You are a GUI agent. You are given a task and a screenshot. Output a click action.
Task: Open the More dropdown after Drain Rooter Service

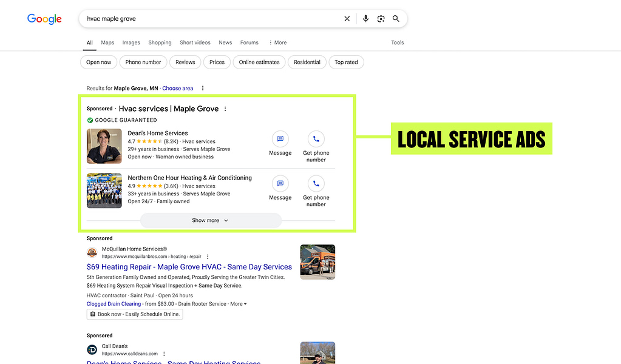pyautogui.click(x=237, y=303)
